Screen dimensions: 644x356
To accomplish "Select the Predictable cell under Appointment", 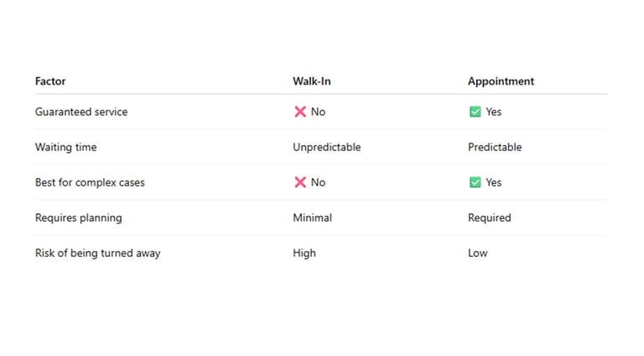I will (x=495, y=147).
